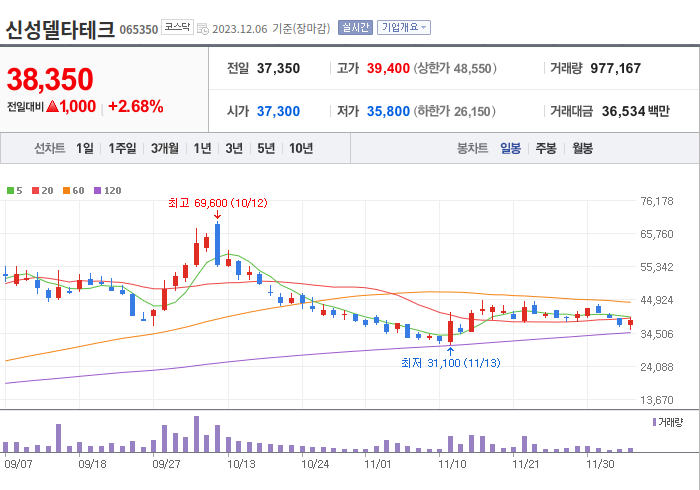Click the calendar icon beside the date

[x=203, y=29]
